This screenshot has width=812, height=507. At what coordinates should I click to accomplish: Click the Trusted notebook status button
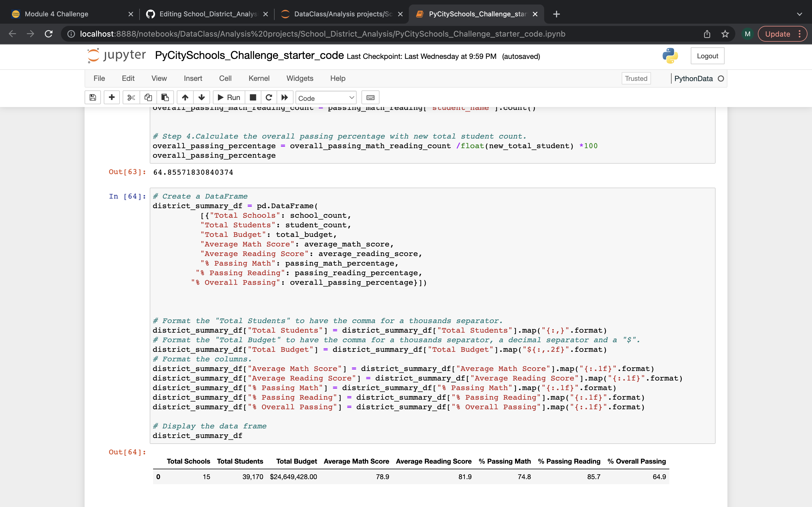pos(636,78)
